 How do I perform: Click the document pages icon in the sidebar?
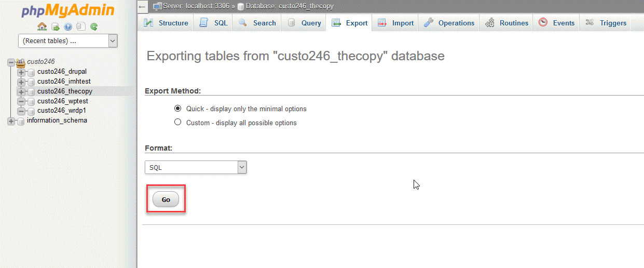click(x=80, y=26)
